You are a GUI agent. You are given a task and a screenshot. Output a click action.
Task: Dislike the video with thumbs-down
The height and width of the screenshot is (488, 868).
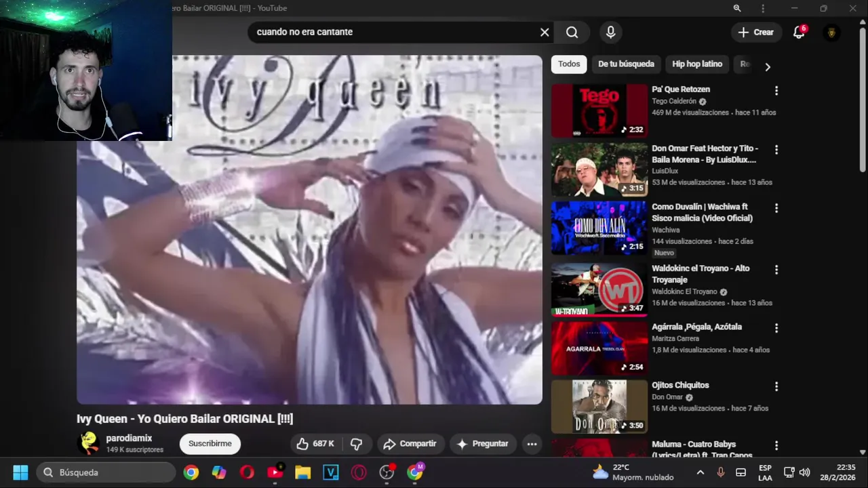pyautogui.click(x=356, y=444)
